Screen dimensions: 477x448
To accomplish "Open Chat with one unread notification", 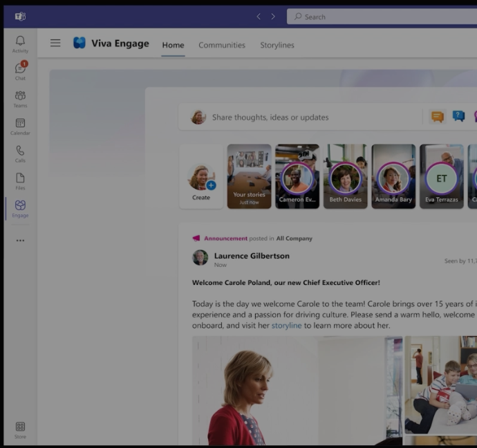I will coord(20,71).
